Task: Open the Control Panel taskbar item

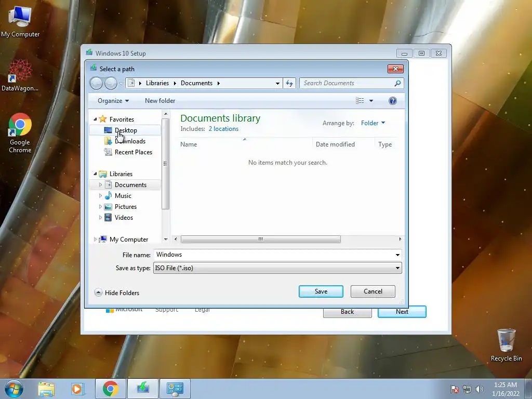Action: point(175,389)
